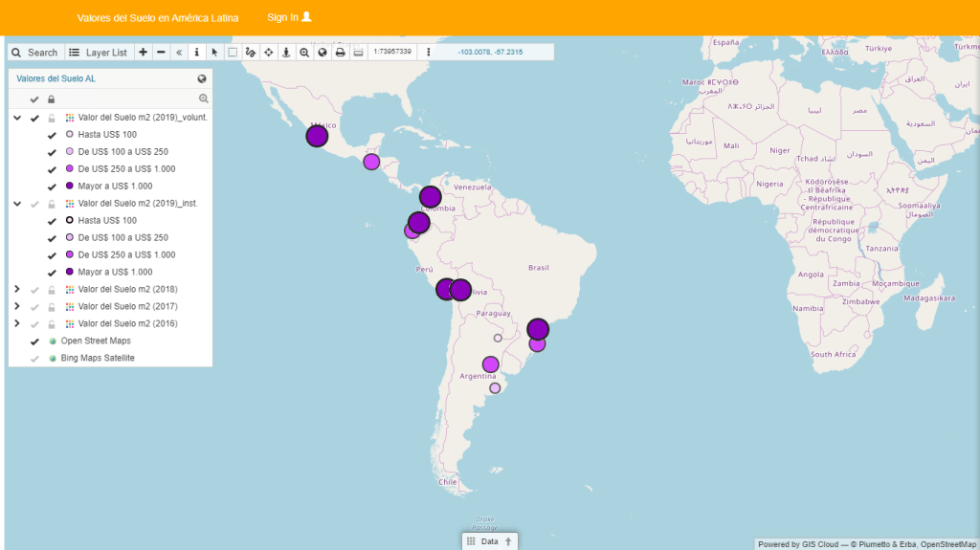Click the zoom out minus icon
980x550 pixels.
161,53
